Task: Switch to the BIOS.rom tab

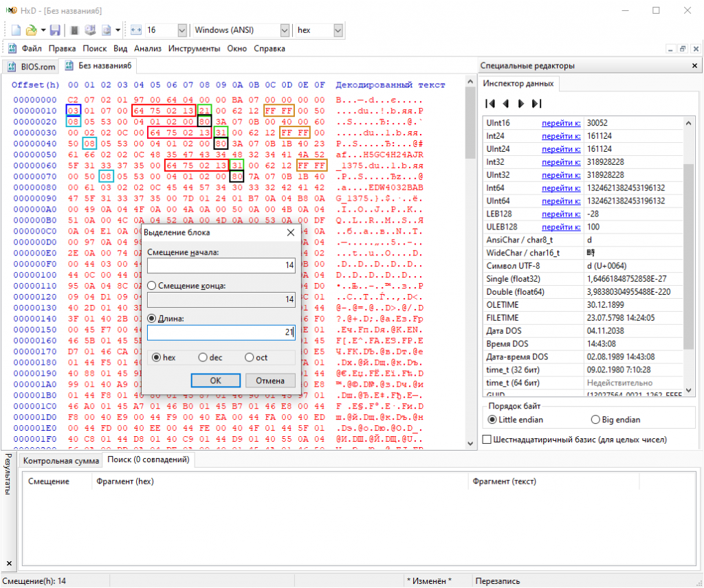Action: point(32,67)
